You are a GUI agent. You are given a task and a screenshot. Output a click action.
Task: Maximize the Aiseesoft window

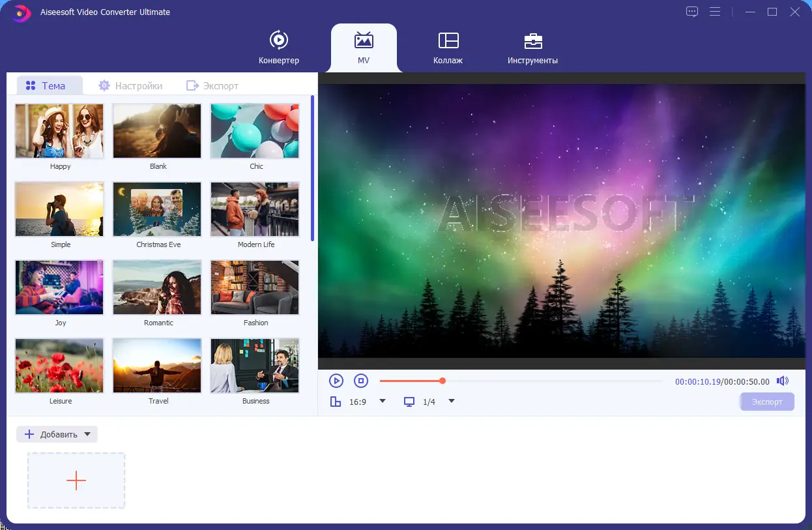pos(772,12)
